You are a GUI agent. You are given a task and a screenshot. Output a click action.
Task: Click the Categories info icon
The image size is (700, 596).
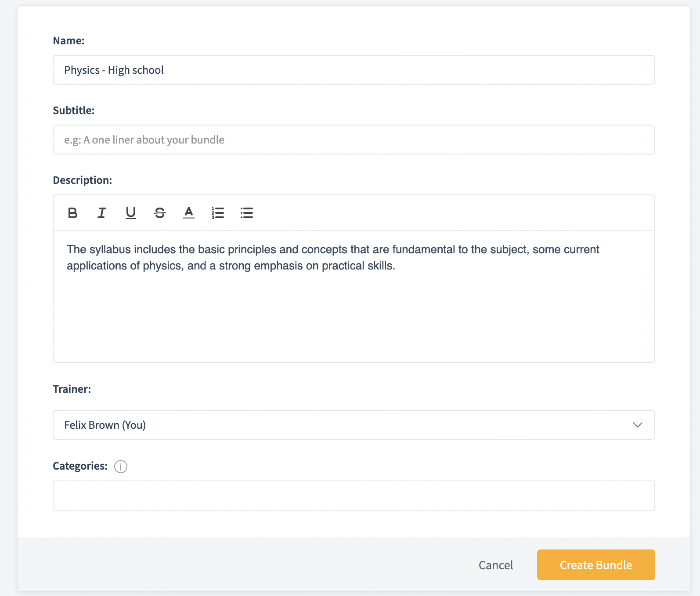[121, 467]
